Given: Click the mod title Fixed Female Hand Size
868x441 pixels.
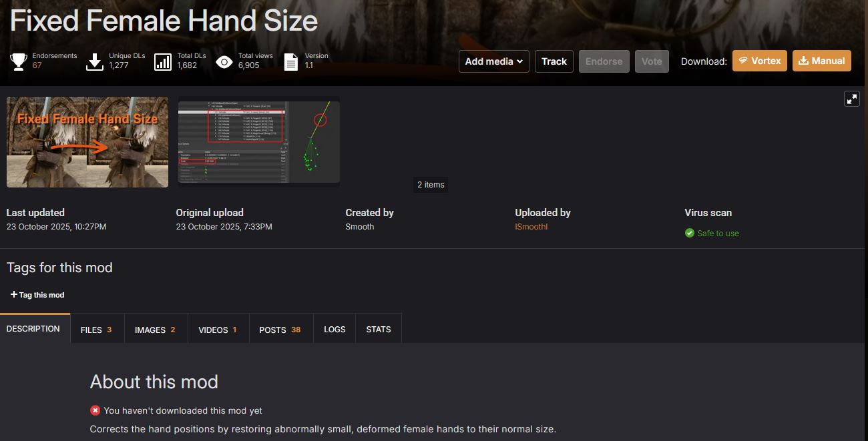Looking at the screenshot, I should [x=164, y=21].
